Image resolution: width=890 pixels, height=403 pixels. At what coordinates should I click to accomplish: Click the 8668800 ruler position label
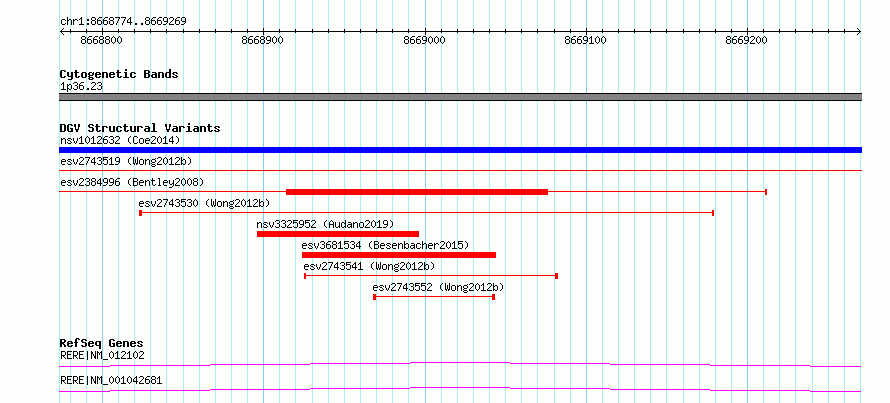pos(102,40)
